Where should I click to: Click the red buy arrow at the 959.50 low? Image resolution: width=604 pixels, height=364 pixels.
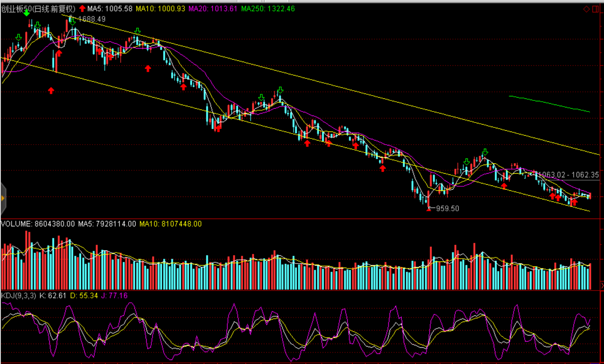click(428, 209)
